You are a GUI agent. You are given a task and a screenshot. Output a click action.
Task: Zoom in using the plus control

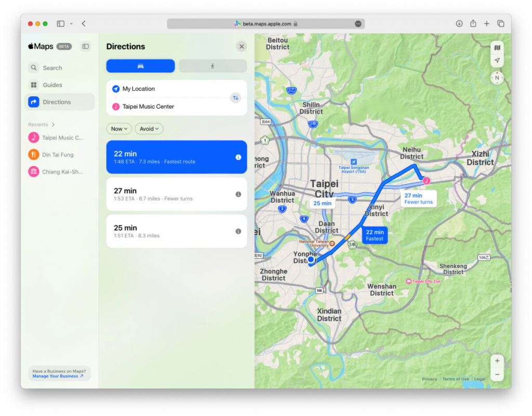[x=497, y=360]
